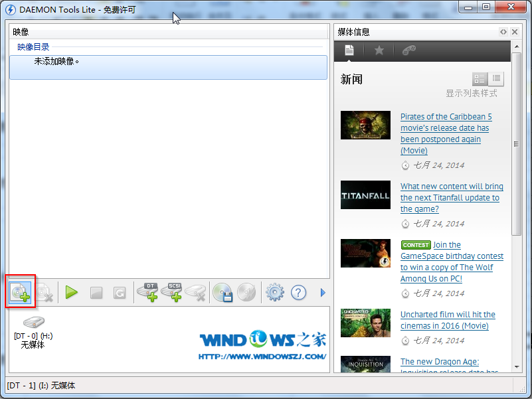Click the DAEMON Tools lightning title icon
Screen dimensions: 532x399
[11, 9]
